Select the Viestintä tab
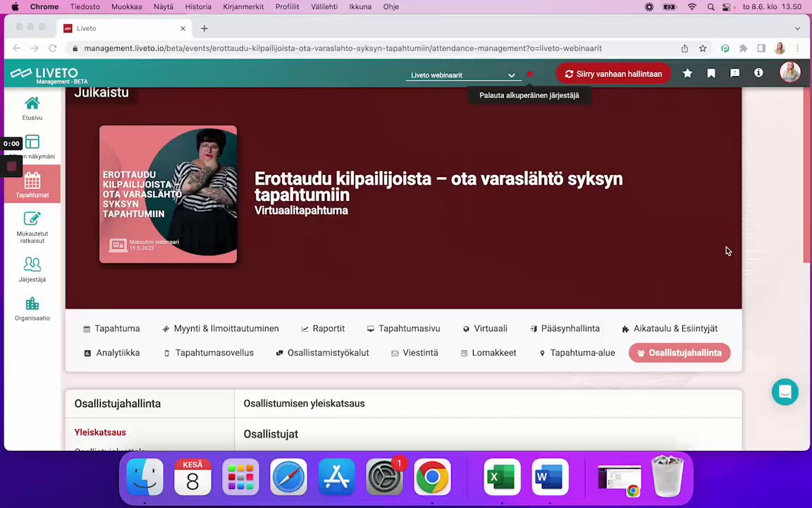This screenshot has width=812, height=508. (x=414, y=353)
